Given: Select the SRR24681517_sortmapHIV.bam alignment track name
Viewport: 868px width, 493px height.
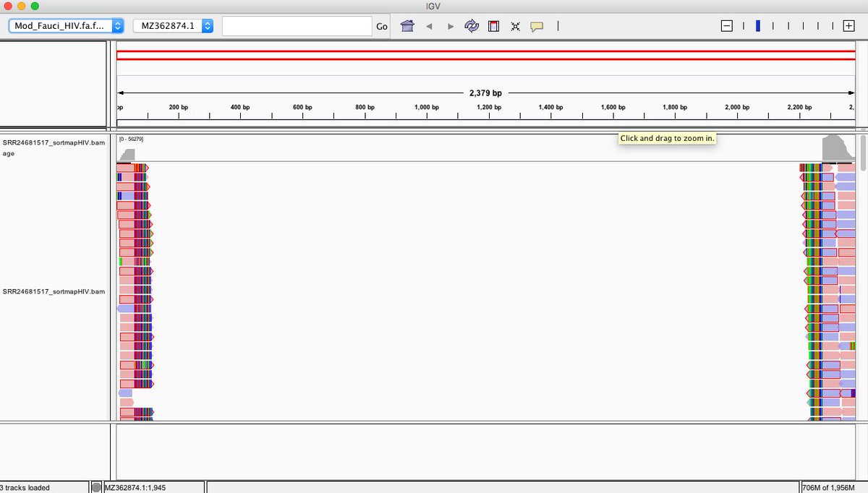Looking at the screenshot, I should point(54,291).
